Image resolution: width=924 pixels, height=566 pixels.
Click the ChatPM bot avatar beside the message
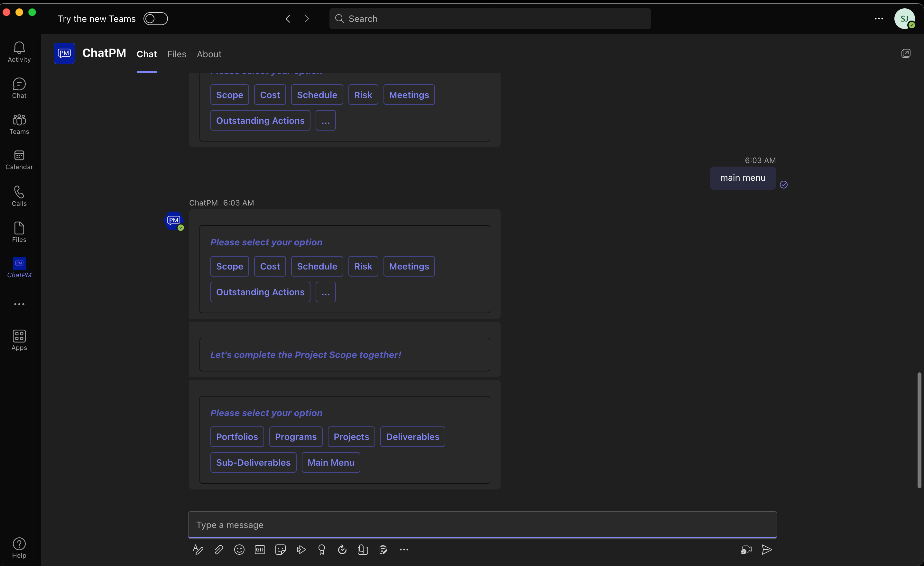(x=174, y=220)
